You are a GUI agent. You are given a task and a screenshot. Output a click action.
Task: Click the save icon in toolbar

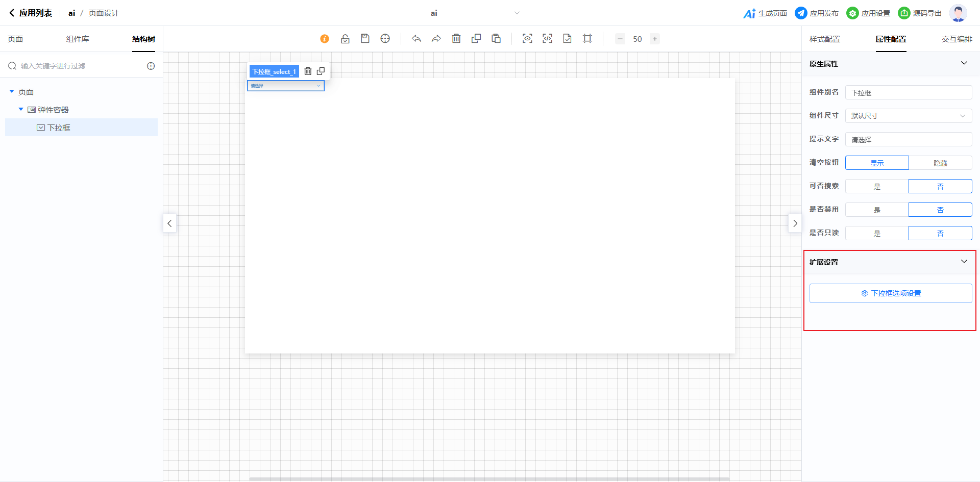(365, 39)
